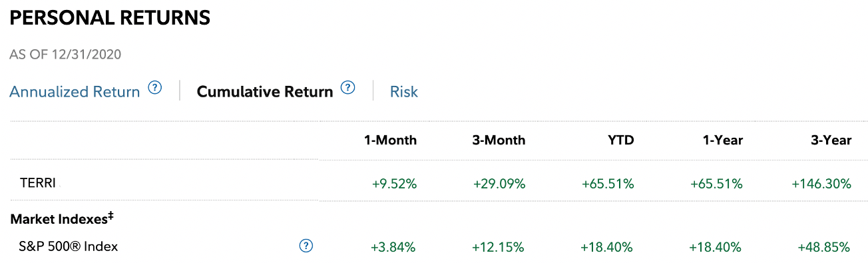Click the AS OF 12/31/2020 date text
The width and height of the screenshot is (868, 263).
point(65,55)
